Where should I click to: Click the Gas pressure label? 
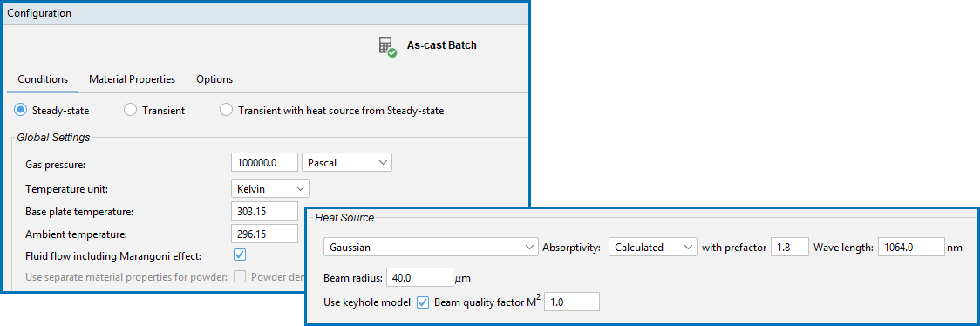(x=55, y=164)
